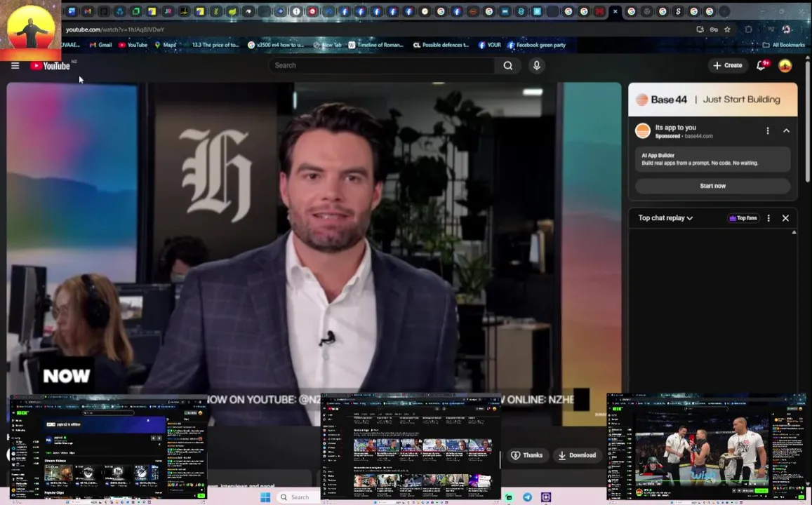
Task: Open the New Tab bookmark
Action: click(x=327, y=45)
